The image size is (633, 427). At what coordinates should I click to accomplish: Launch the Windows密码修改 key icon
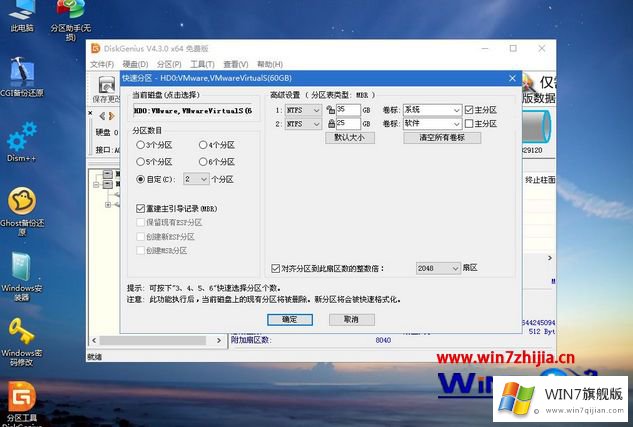(22, 342)
